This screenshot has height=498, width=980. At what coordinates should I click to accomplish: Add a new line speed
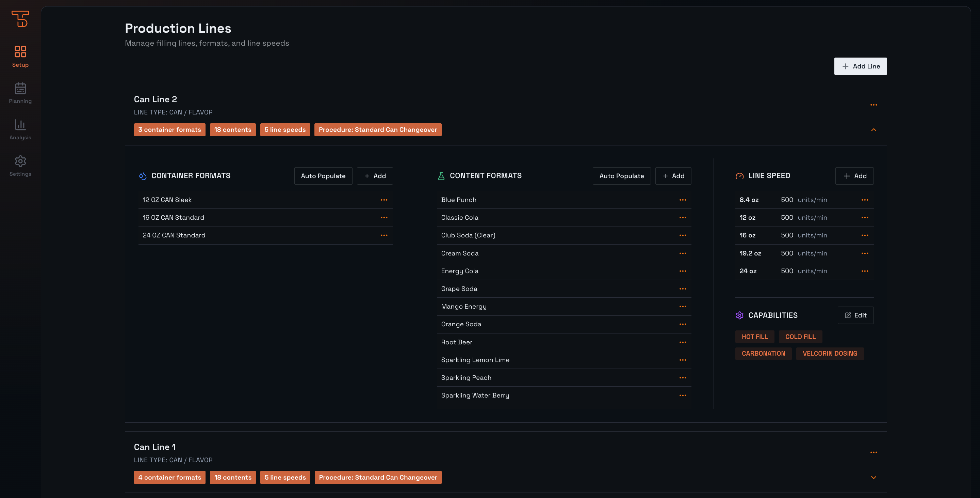coord(854,176)
